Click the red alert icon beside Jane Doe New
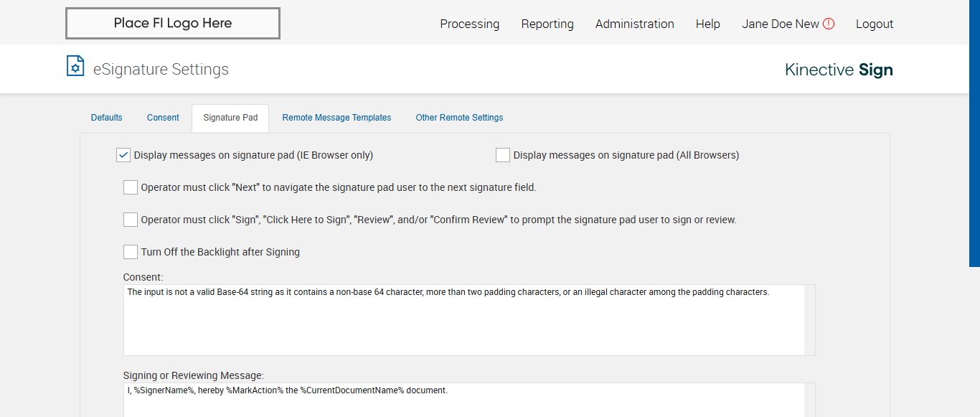 point(829,24)
